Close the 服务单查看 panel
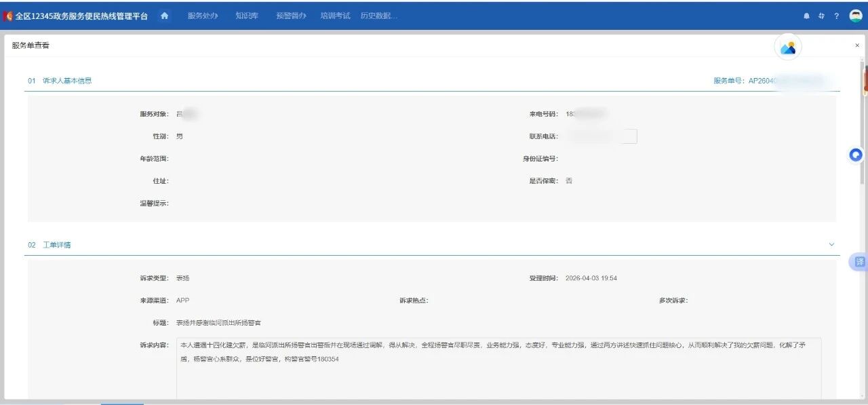 pos(857,45)
